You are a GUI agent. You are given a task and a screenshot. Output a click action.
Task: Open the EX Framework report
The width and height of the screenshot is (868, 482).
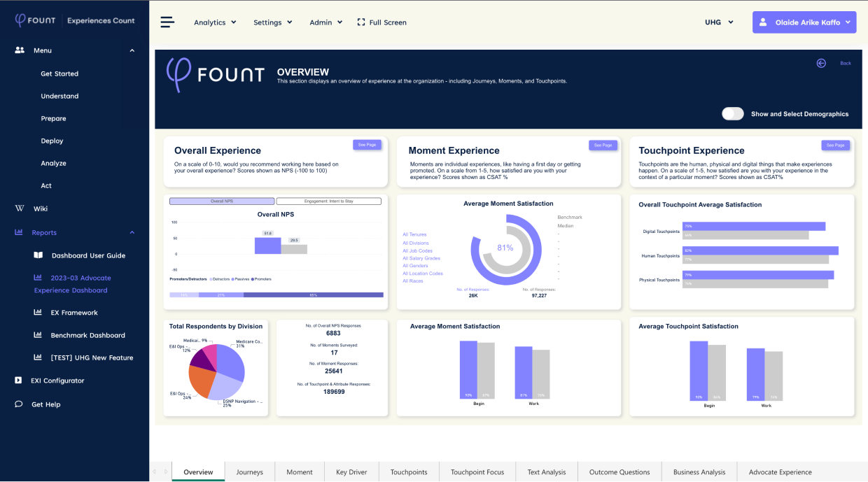74,313
